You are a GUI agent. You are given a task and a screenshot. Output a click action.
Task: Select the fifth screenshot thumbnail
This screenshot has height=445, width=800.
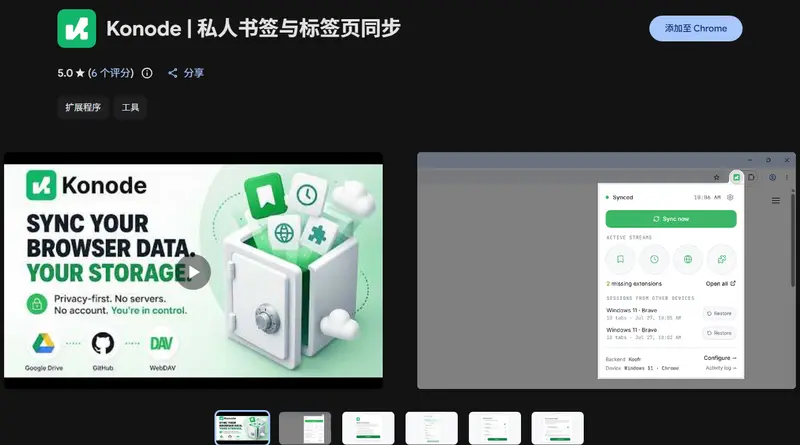click(x=495, y=428)
